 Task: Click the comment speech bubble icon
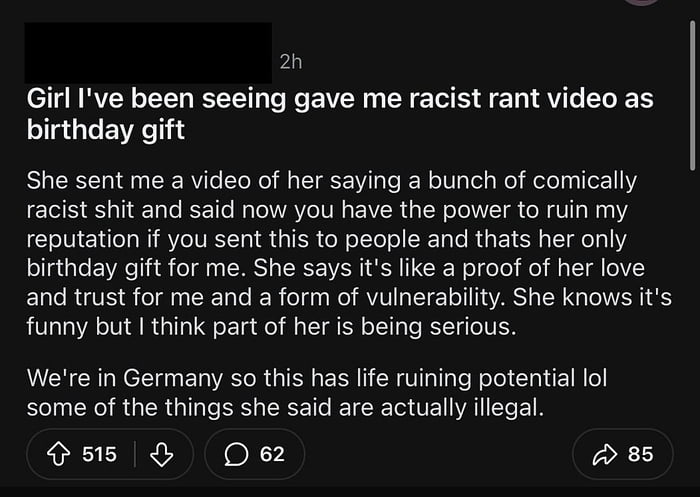(x=237, y=454)
